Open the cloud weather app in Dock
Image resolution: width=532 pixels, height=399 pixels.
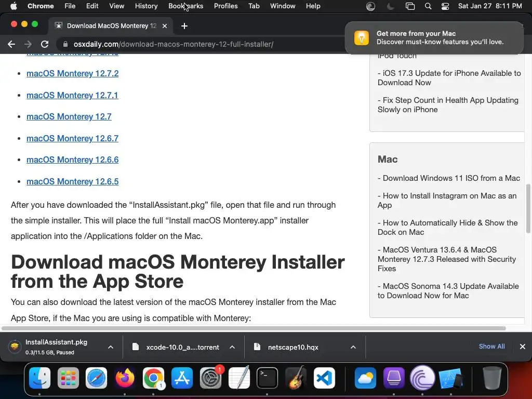[365, 378]
